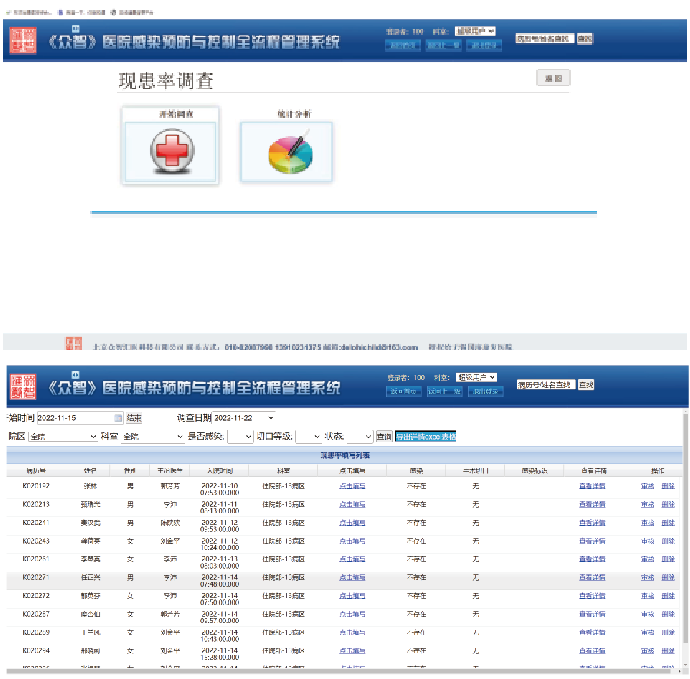Viewport: 690px width, 679px height.
Task: Expand the 状态 filter dropdown
Action: (x=367, y=437)
